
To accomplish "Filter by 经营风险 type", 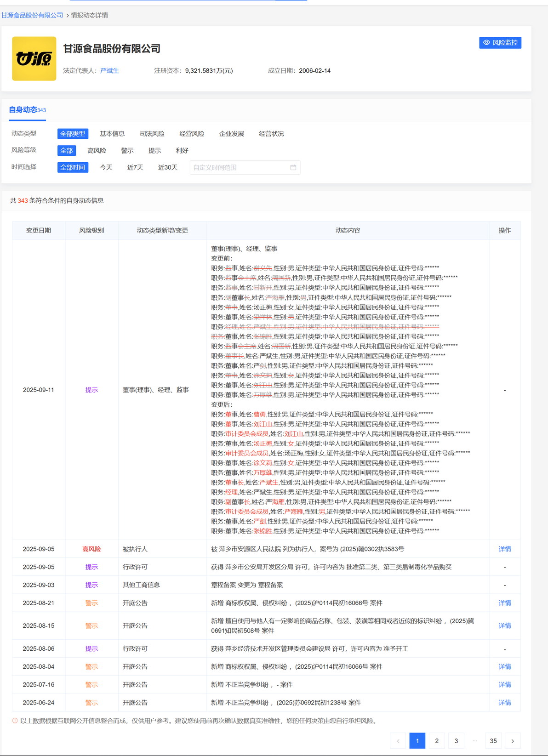I will coord(192,134).
